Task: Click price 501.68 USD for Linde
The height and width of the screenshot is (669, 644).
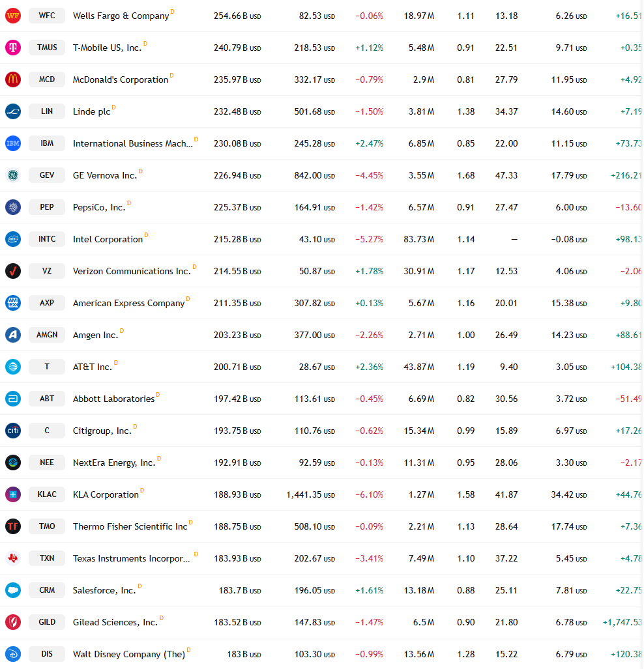Action: pos(315,112)
